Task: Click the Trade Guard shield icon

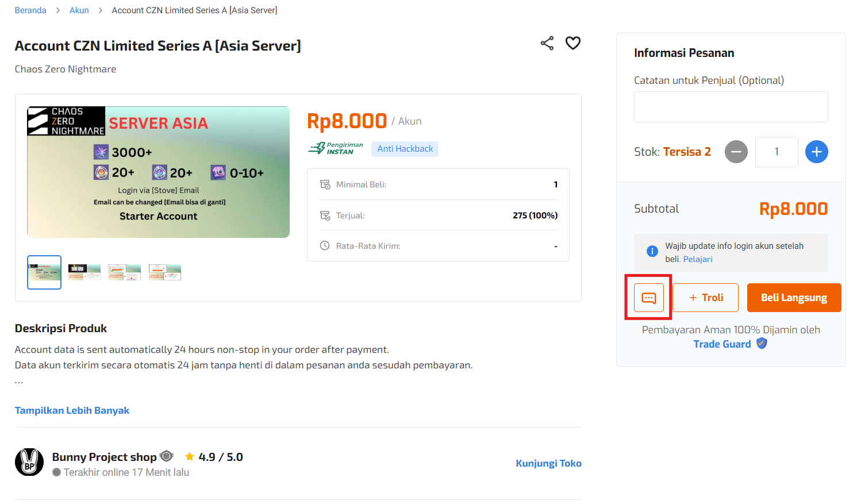Action: click(762, 344)
